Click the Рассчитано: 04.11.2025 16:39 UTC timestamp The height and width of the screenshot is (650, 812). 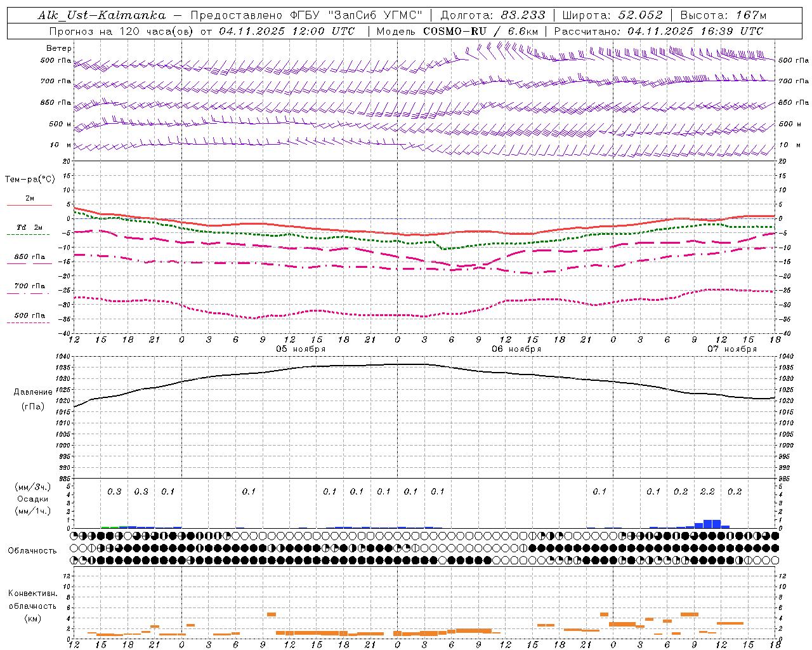(x=658, y=31)
